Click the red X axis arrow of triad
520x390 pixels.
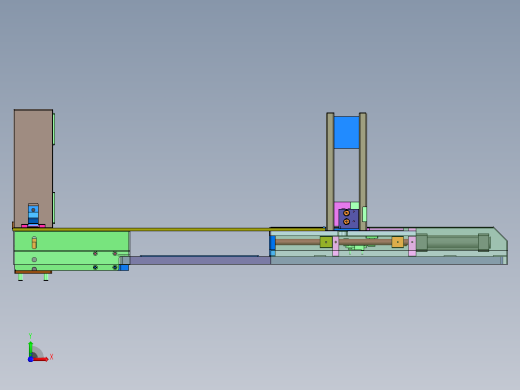[x=41, y=359]
